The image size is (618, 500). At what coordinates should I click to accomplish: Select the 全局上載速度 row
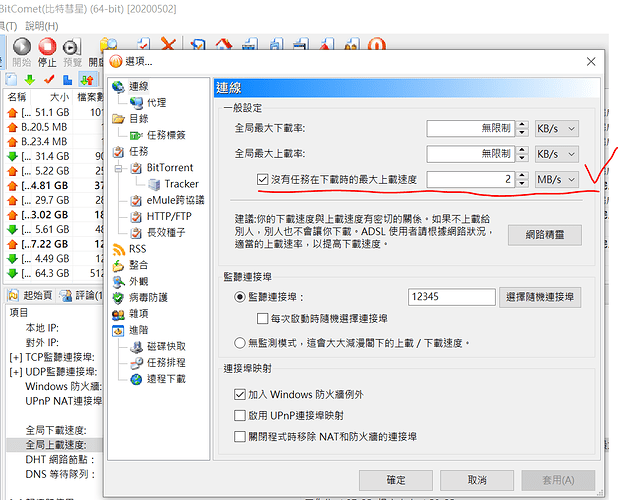point(54,445)
